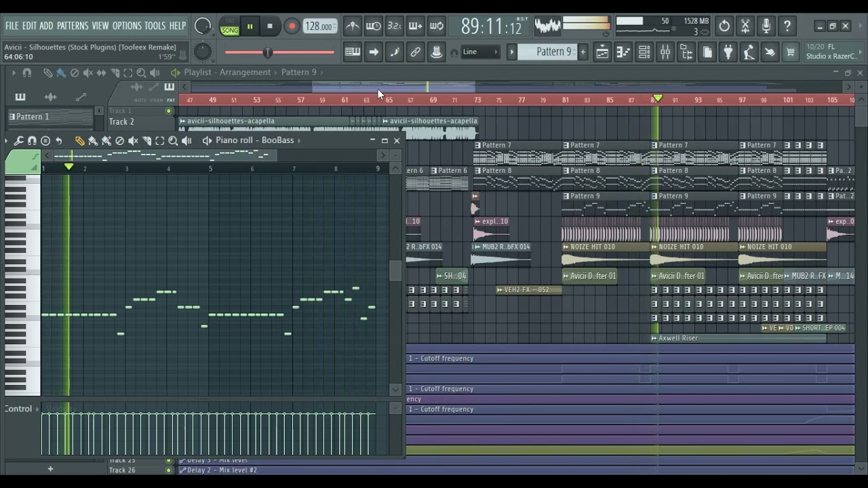
Task: Add a new pattern with plus button
Action: pos(583,52)
